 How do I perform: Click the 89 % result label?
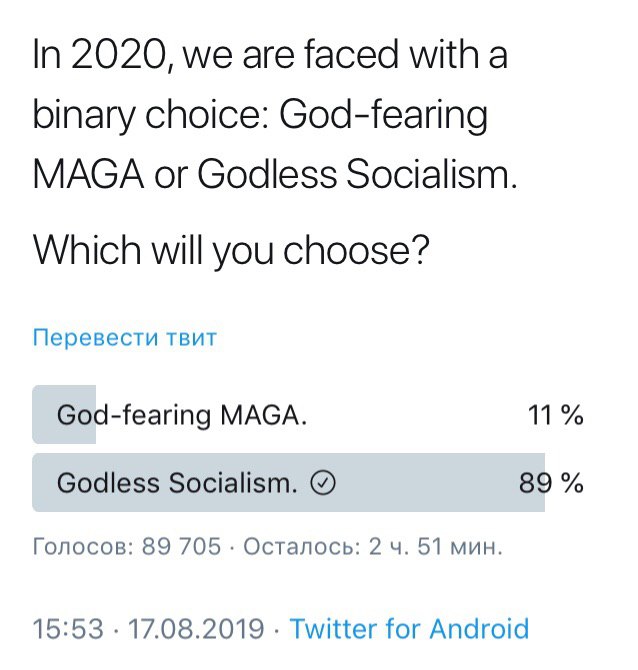551,484
